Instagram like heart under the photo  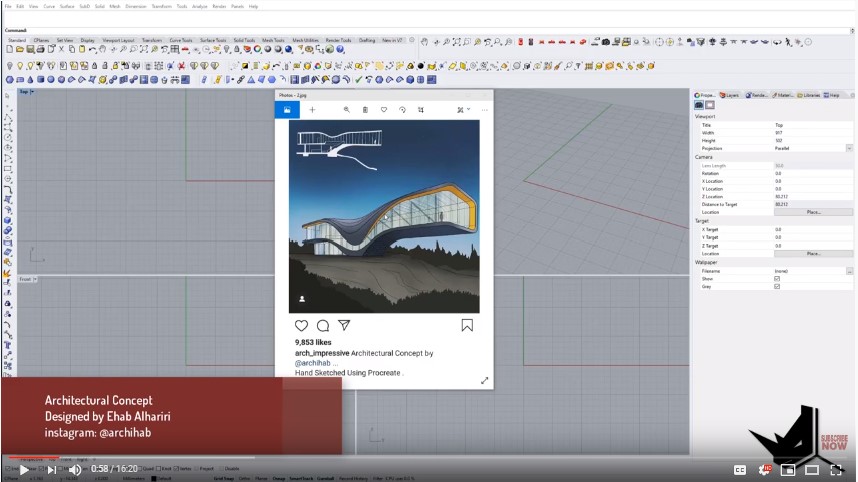[x=301, y=326]
